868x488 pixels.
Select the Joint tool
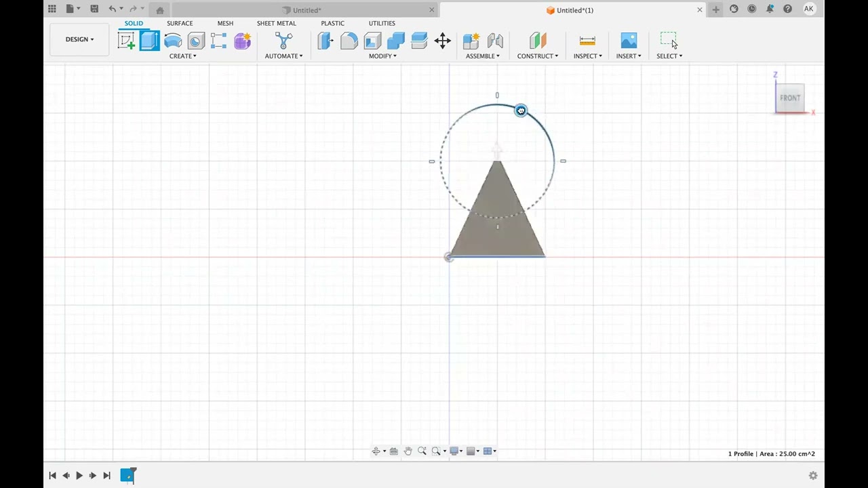pyautogui.click(x=495, y=41)
